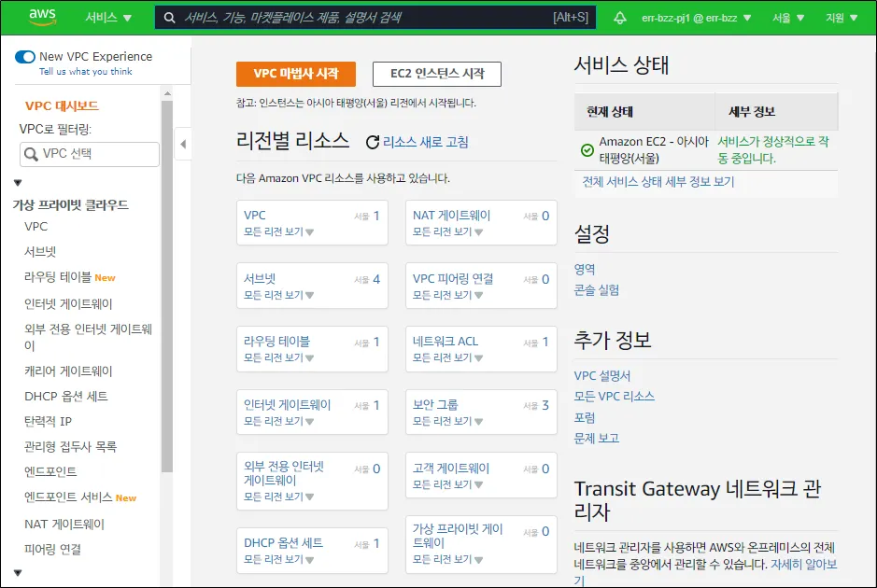Click the top services search field
877x588 pixels.
[375, 18]
